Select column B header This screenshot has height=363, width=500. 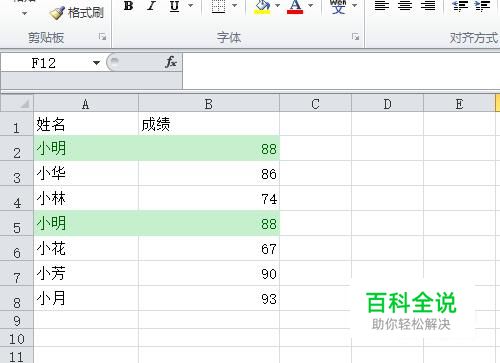(209, 104)
